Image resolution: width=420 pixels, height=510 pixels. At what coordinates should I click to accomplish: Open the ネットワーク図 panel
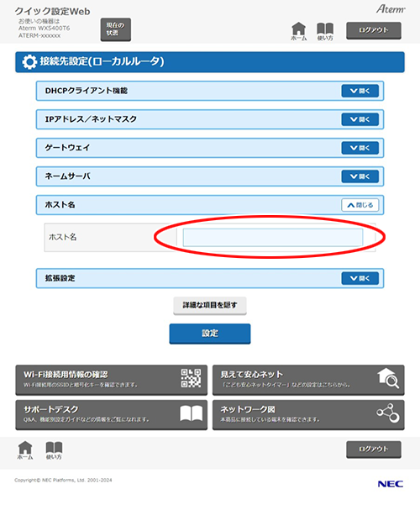[308, 415]
